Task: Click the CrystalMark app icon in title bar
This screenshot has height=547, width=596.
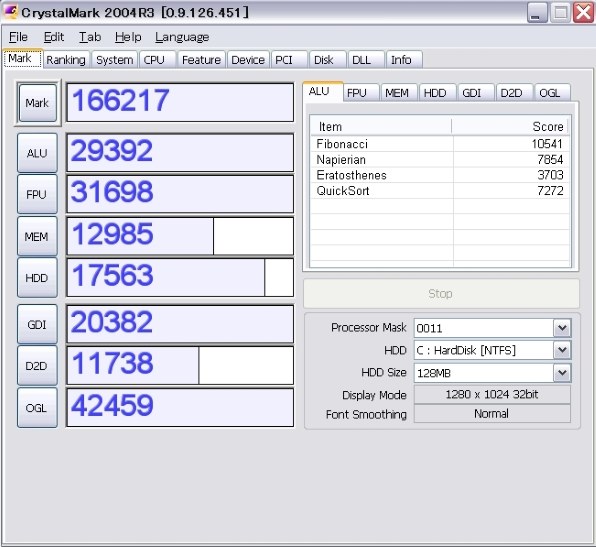Action: tap(10, 12)
